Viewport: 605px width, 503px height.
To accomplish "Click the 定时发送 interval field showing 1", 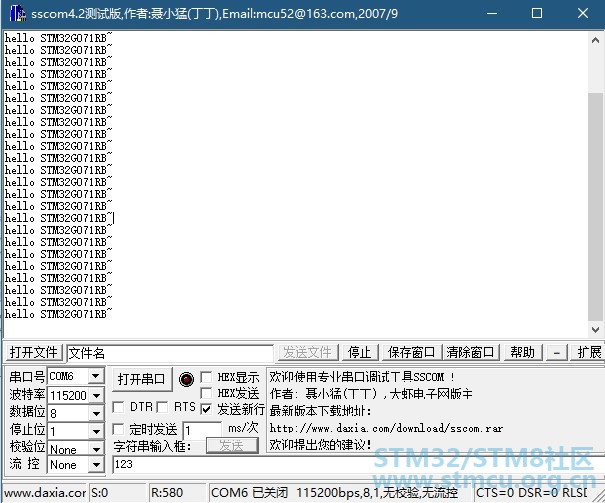I will 202,430.
